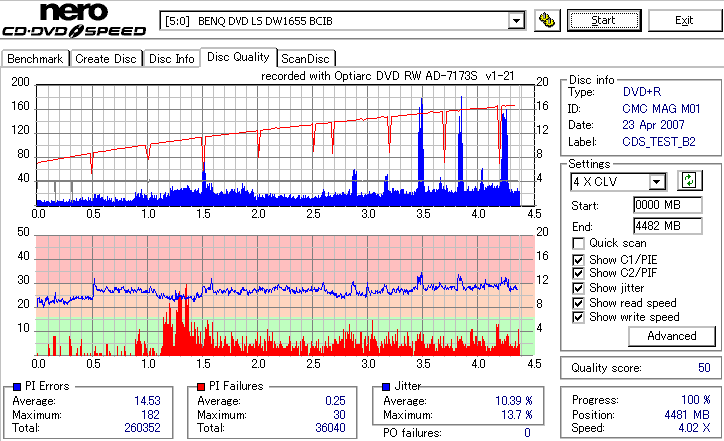Uncheck the Show write speed option
The height and width of the screenshot is (441, 724).
coord(578,317)
